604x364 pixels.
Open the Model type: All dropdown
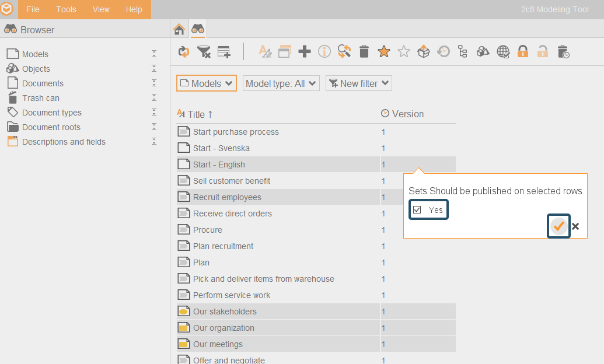[x=281, y=83]
